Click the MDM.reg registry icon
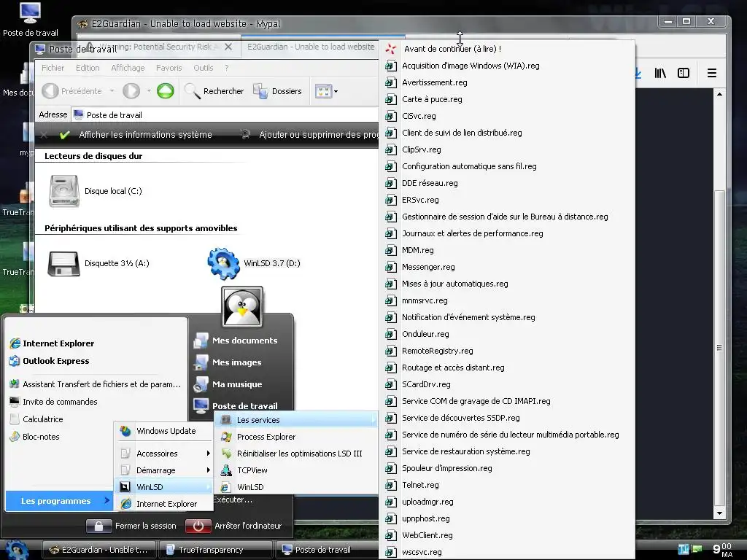Screen dimensions: 747x560 [391, 250]
